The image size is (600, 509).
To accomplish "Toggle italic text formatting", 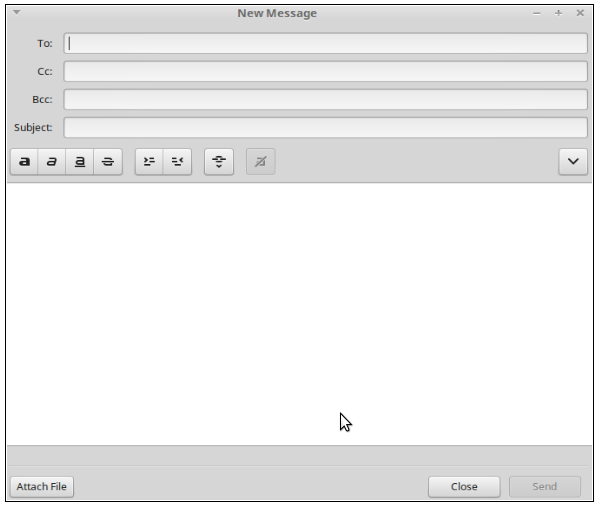I will pos(52,162).
